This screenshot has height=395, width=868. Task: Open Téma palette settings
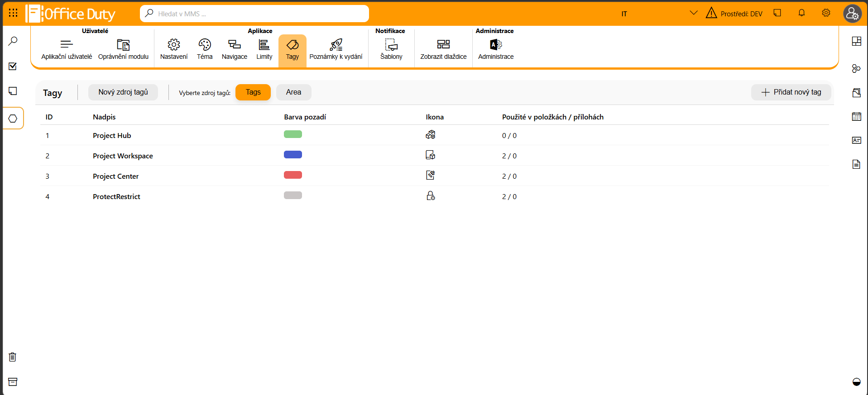click(x=205, y=49)
